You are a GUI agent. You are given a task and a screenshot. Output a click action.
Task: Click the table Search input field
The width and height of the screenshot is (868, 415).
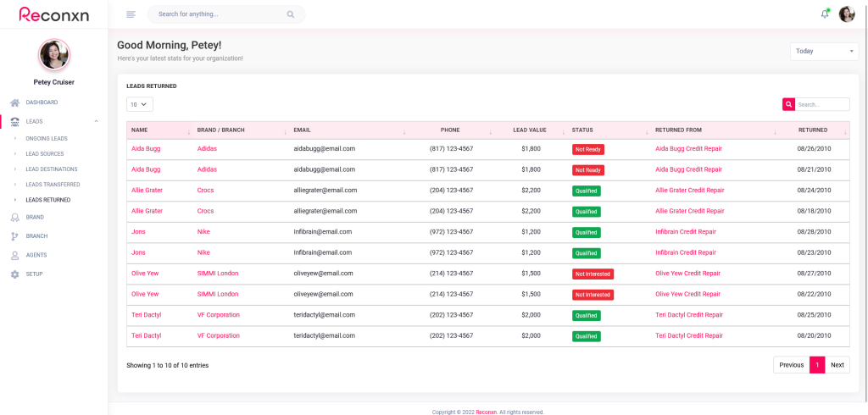pos(822,104)
